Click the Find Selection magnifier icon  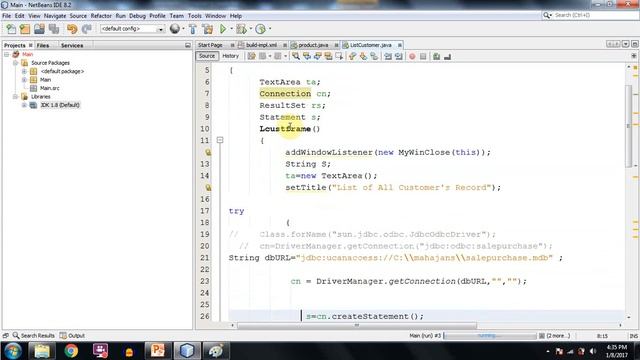[x=296, y=56]
